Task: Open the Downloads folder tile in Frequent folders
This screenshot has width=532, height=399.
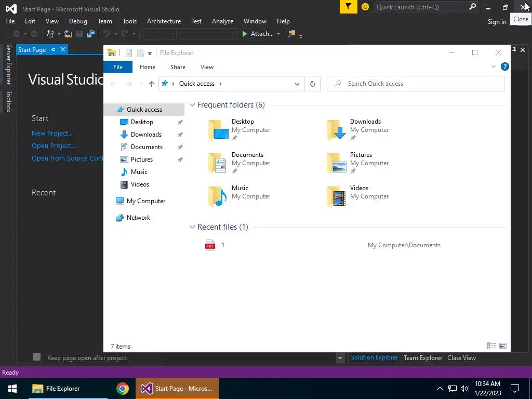Action: 358,129
